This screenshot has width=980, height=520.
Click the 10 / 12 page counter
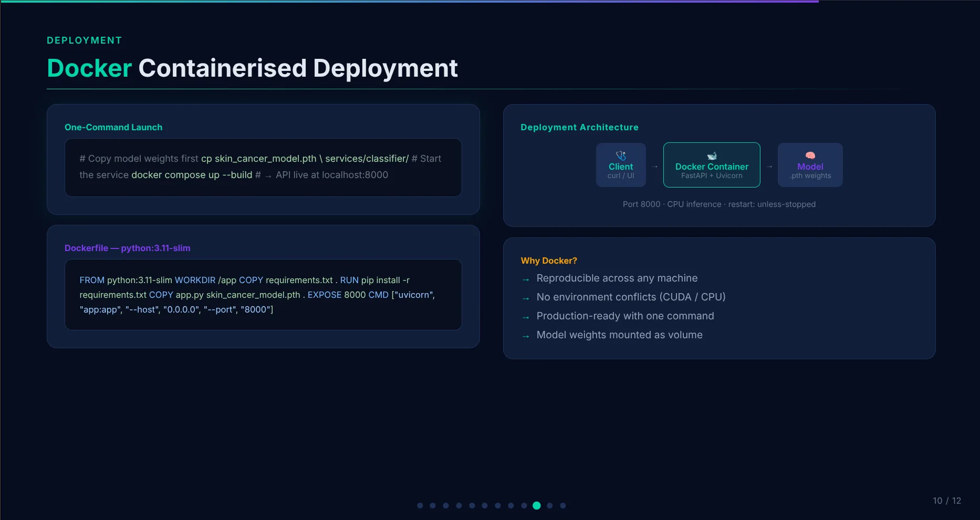pyautogui.click(x=947, y=501)
